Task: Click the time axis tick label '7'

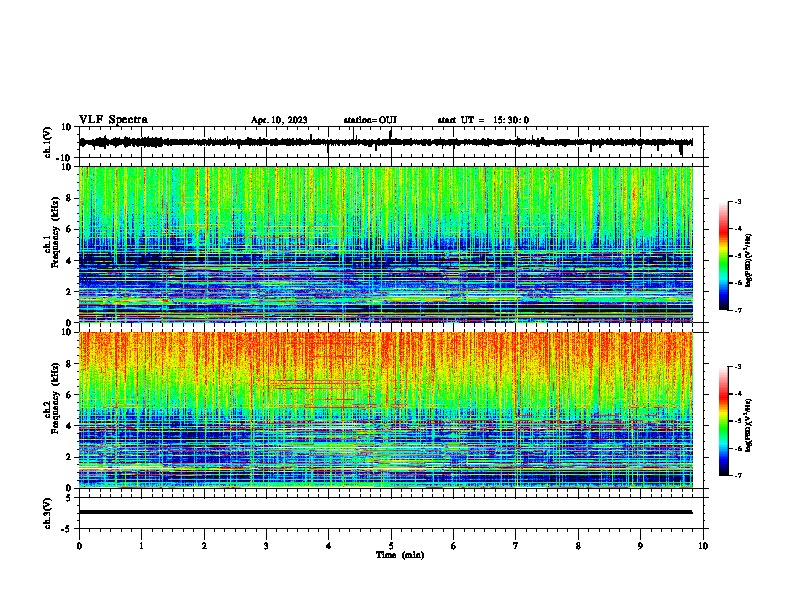Action: (x=516, y=546)
